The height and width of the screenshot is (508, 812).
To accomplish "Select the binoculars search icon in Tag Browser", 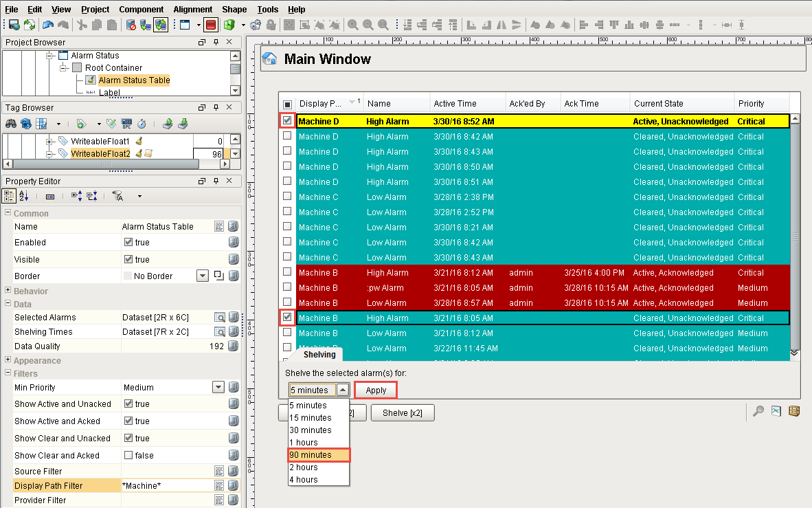I will pyautogui.click(x=11, y=123).
